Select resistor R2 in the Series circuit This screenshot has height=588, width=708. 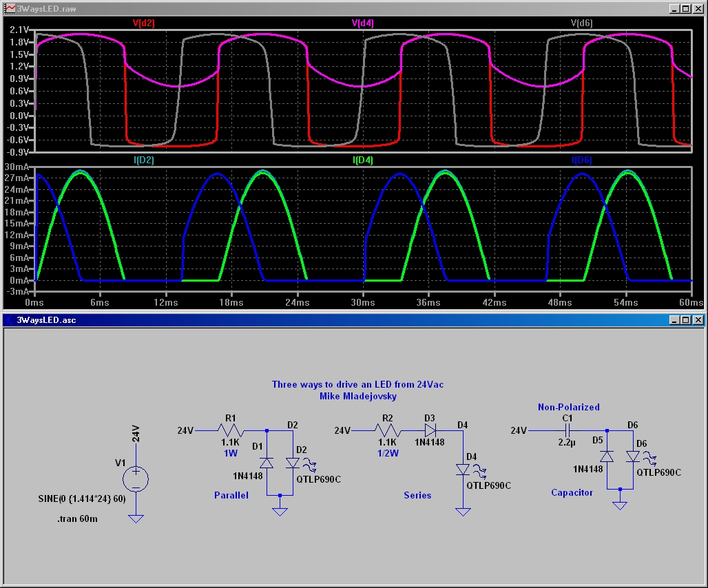[388, 430]
